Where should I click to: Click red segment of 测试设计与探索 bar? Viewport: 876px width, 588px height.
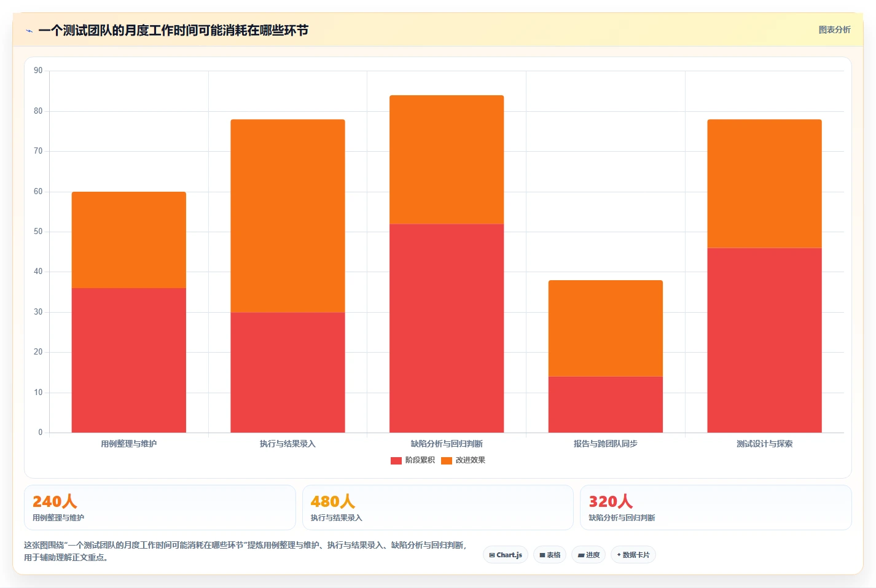point(764,340)
